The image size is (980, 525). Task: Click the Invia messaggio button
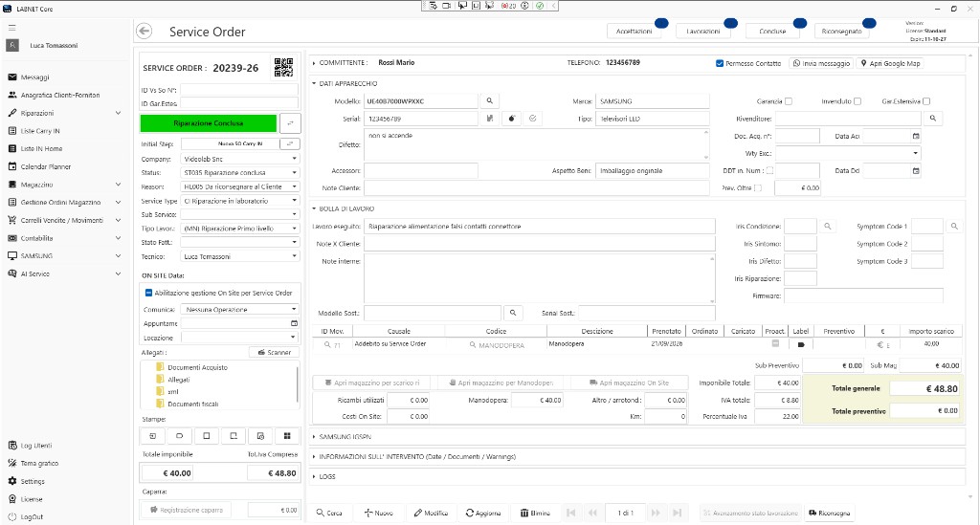click(x=821, y=64)
